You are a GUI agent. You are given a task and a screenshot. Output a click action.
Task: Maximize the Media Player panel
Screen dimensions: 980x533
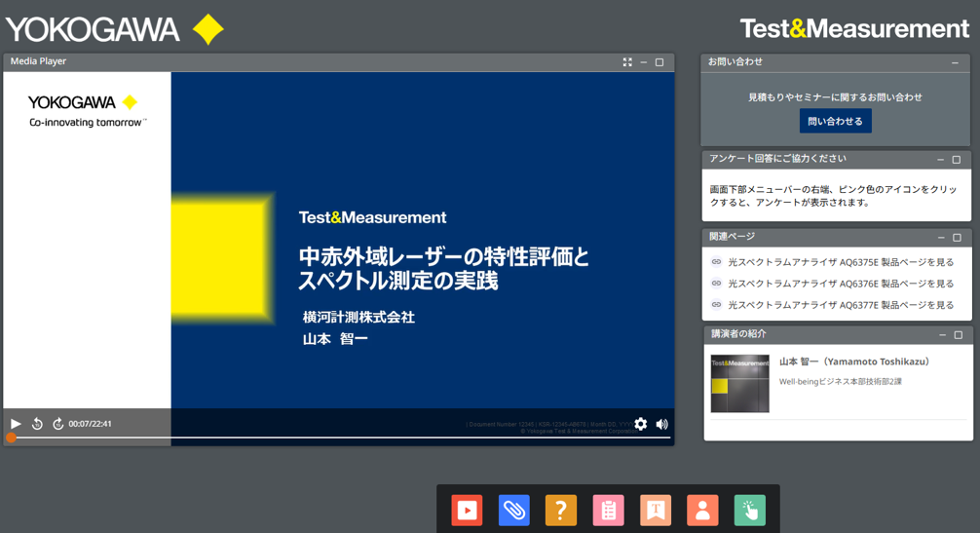[660, 61]
